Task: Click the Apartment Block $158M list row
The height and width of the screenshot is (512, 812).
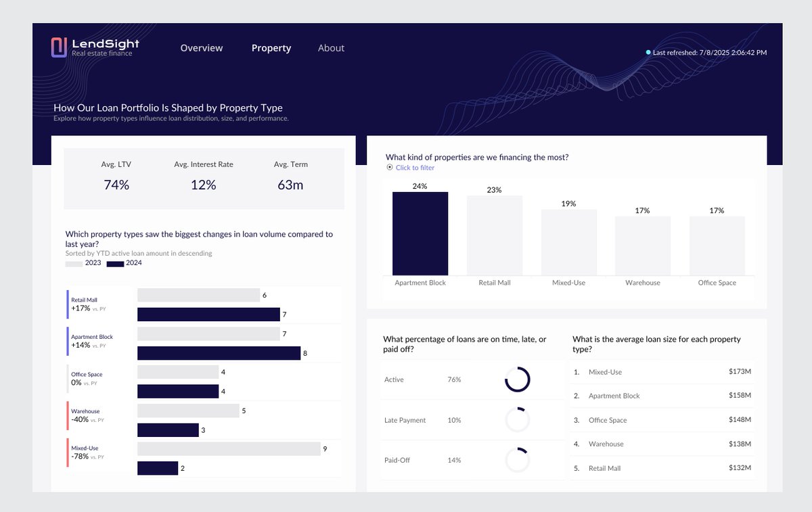Action: tap(662, 396)
